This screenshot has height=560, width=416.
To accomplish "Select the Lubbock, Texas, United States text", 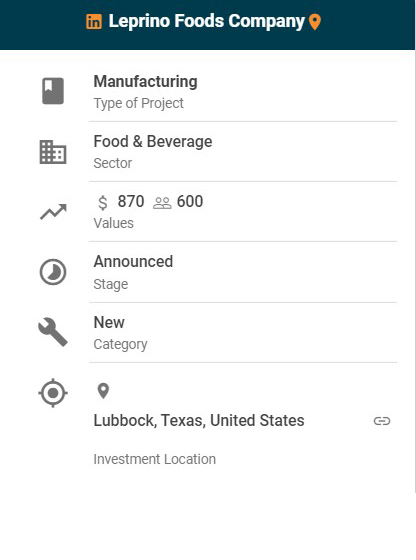I will 199,420.
